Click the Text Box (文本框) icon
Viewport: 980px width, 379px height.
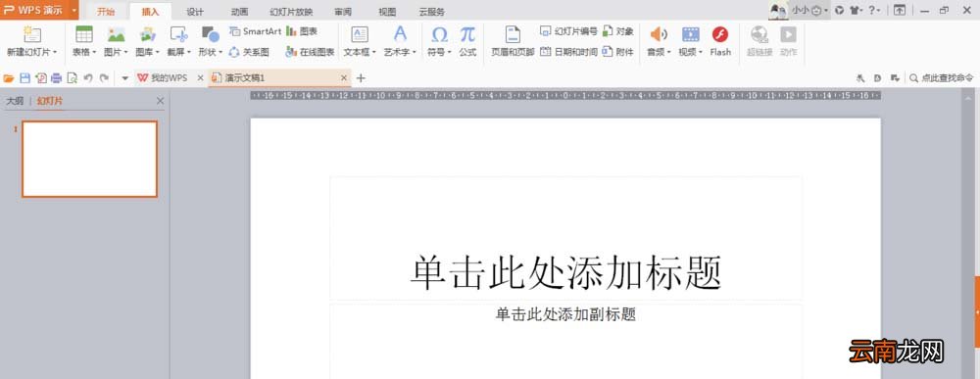pos(360,34)
